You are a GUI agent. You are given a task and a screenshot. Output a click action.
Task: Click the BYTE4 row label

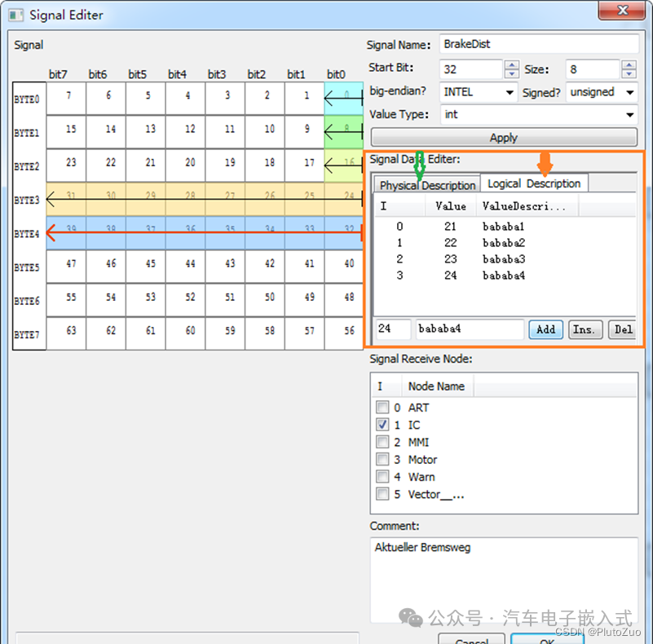pyautogui.click(x=27, y=234)
